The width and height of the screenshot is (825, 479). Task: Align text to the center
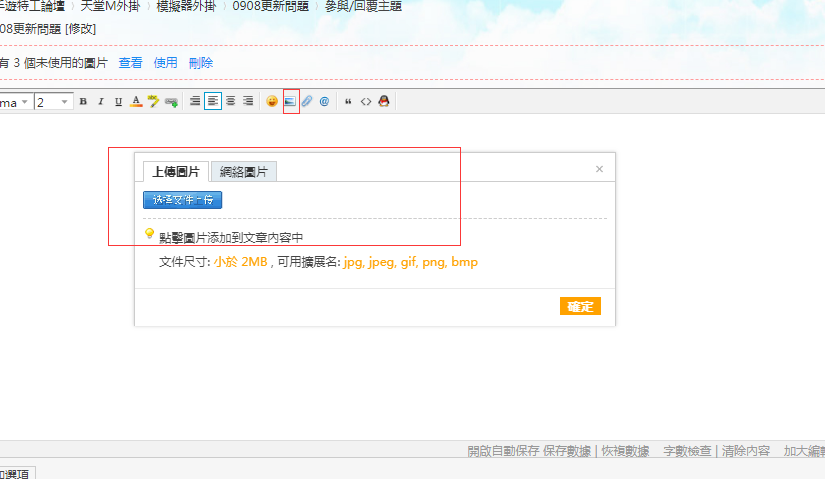[x=230, y=101]
